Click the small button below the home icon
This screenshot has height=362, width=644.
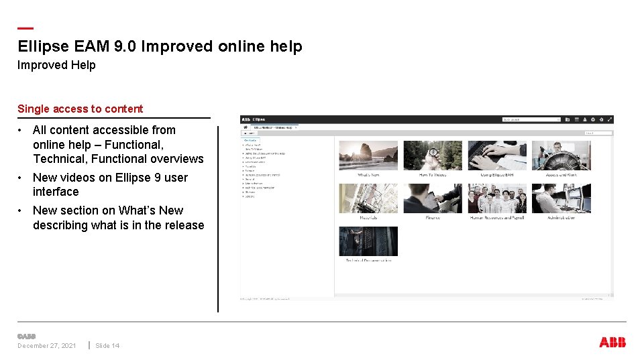(x=249, y=133)
